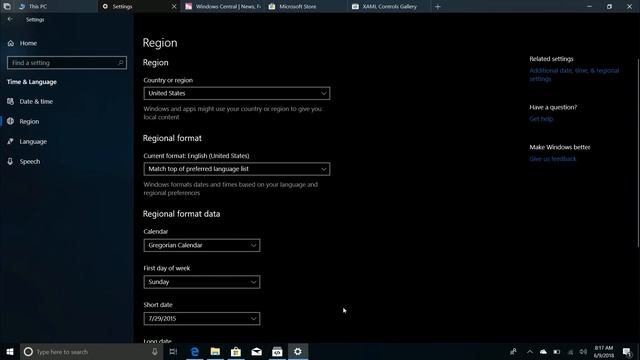Open the regional format dropdown

click(237, 169)
